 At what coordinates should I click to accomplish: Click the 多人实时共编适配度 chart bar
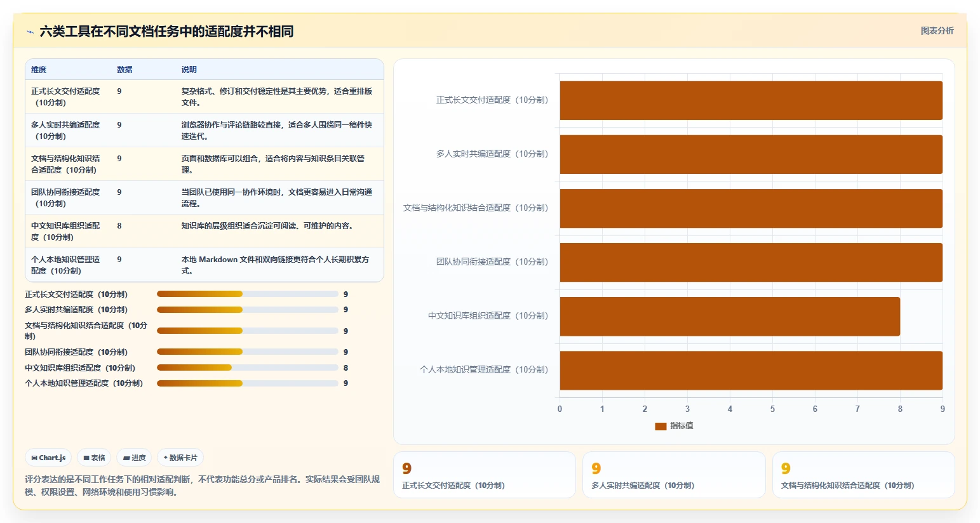point(751,154)
